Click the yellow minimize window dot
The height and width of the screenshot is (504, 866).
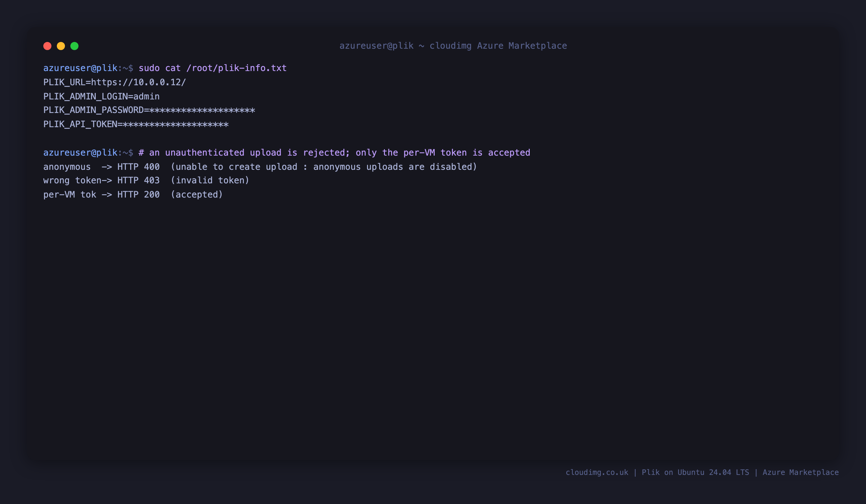pyautogui.click(x=61, y=46)
